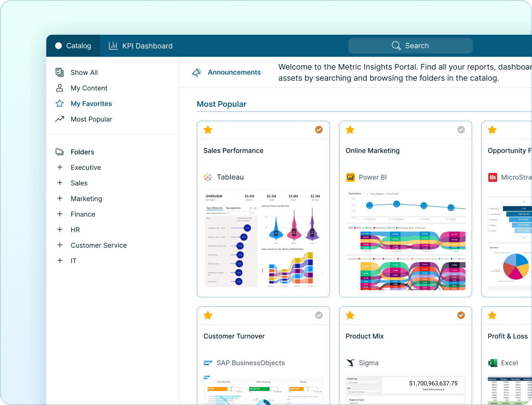
Task: Click the MicroStrategy logo icon
Action: pyautogui.click(x=493, y=177)
